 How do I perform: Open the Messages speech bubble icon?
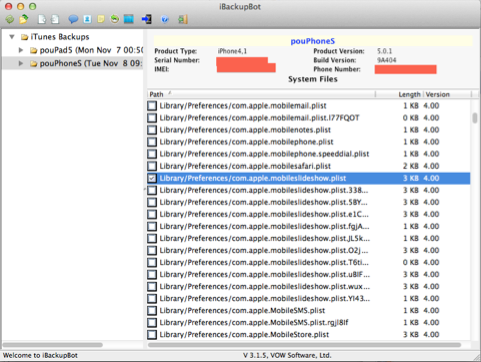(73, 19)
